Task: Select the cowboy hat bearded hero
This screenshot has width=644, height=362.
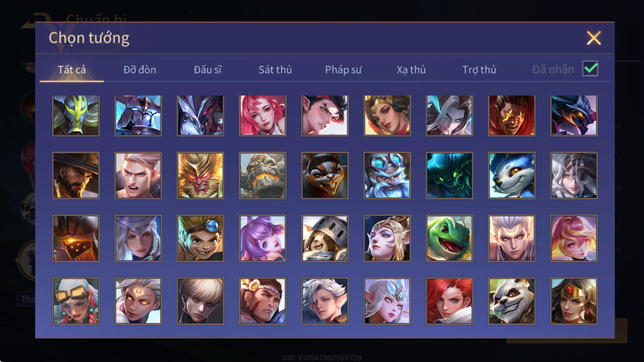Action: pyautogui.click(x=76, y=175)
